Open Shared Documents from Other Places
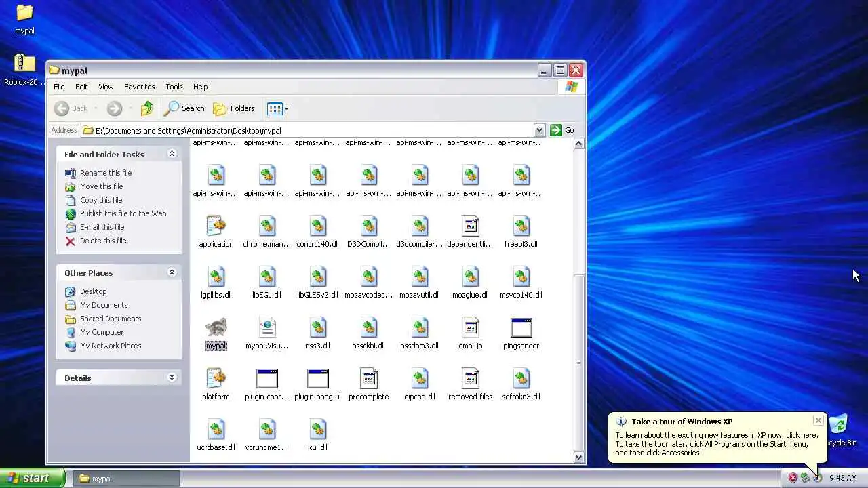The image size is (868, 488). coord(111,319)
